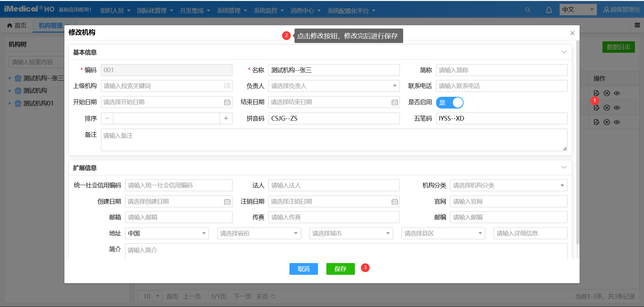Open the 系统管理 menu
The height and width of the screenshot is (307, 644).
[x=232, y=11]
